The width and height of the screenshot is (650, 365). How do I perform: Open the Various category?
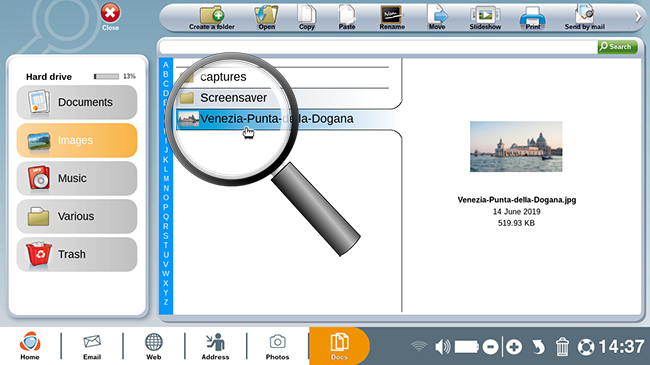coord(77,217)
